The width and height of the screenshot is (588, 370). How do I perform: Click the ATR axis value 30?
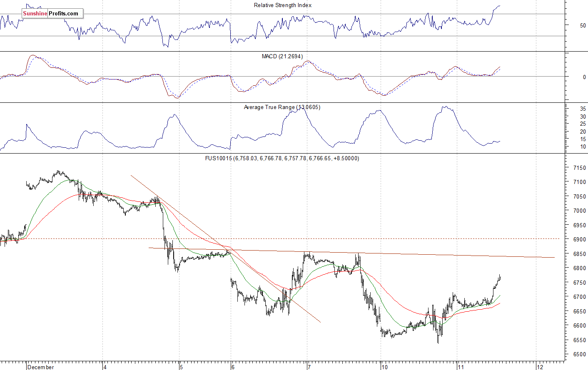[583, 117]
